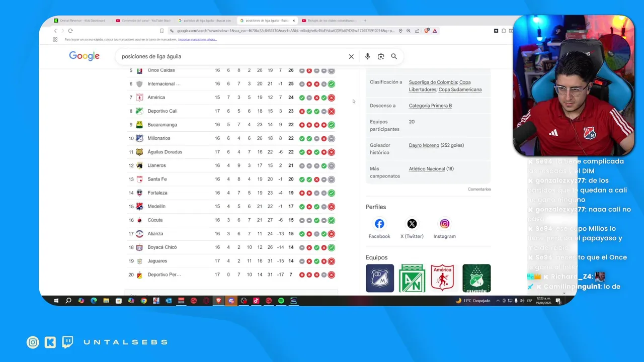Select the Bucaramanga team name
Viewport: 644px width, 362px height.
162,125
